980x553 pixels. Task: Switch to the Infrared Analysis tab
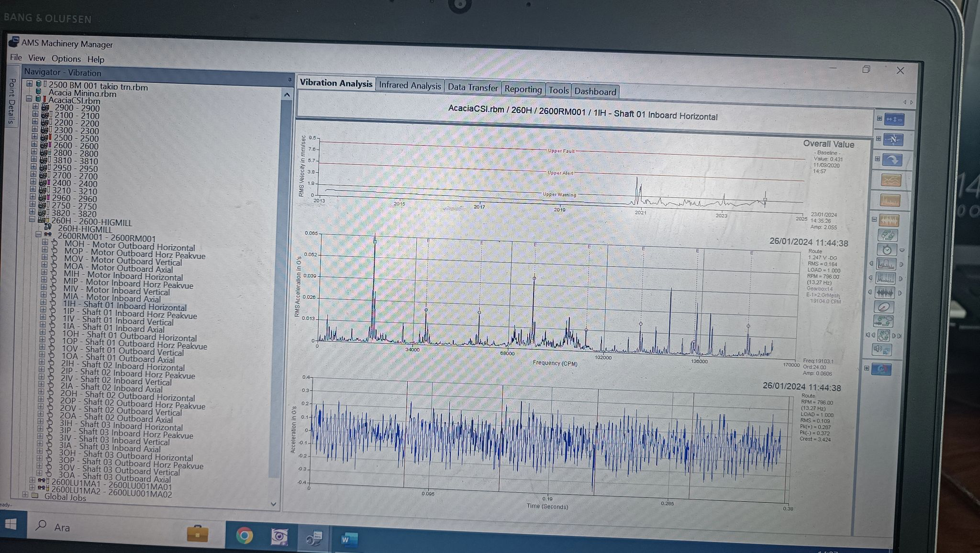(x=410, y=85)
